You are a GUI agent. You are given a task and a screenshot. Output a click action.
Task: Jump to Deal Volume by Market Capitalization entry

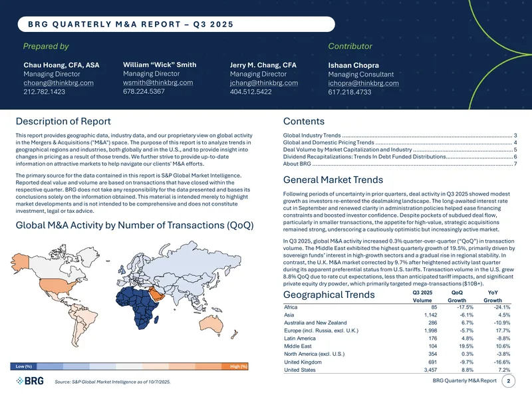click(400, 150)
